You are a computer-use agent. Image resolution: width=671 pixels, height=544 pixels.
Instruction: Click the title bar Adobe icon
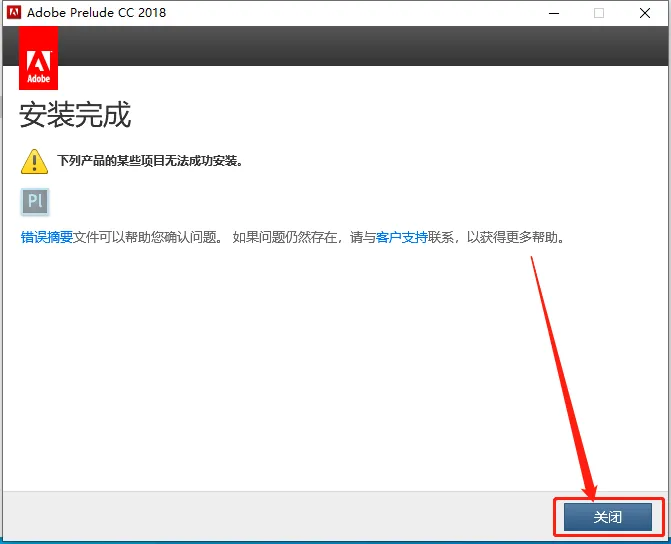click(14, 12)
